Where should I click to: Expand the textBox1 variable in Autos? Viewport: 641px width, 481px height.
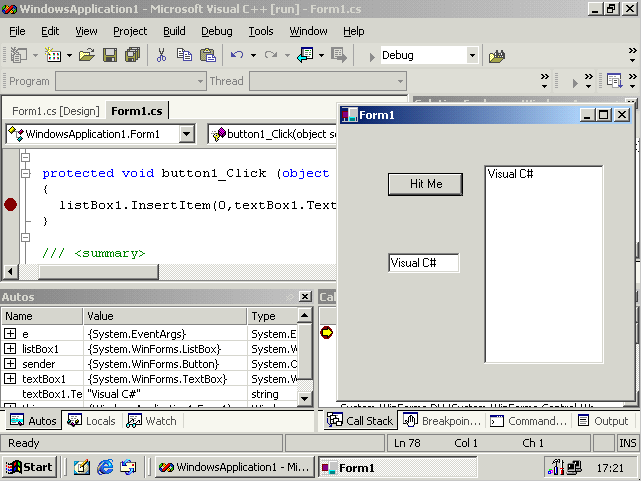(10, 378)
